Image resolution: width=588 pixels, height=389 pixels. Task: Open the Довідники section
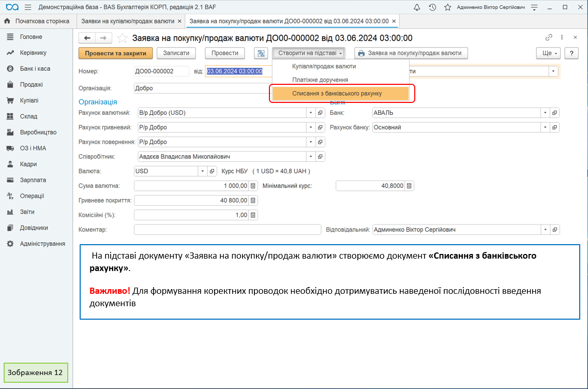pyautogui.click(x=34, y=228)
